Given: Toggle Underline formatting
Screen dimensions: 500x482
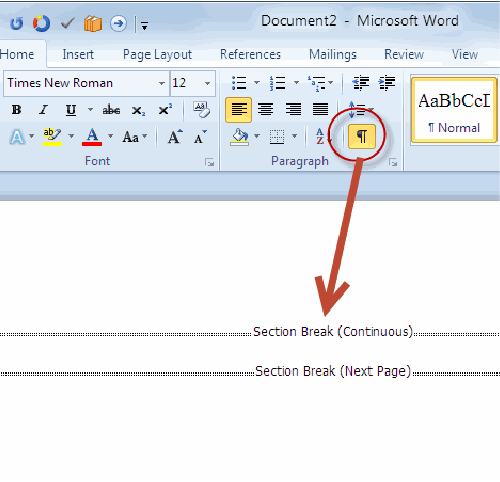Looking at the screenshot, I should pos(71,110).
